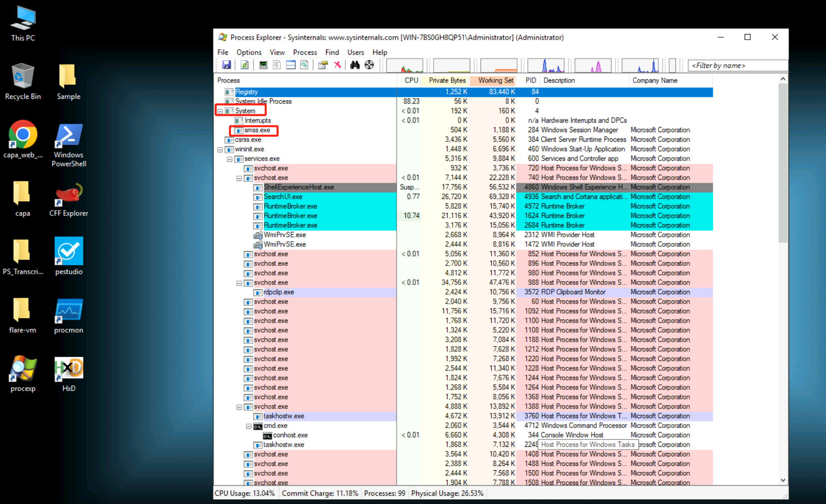Open the Find menu
The width and height of the screenshot is (826, 504).
coord(332,52)
